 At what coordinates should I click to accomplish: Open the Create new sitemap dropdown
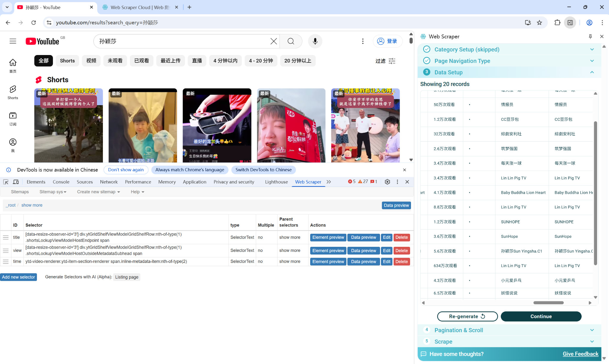(98, 192)
